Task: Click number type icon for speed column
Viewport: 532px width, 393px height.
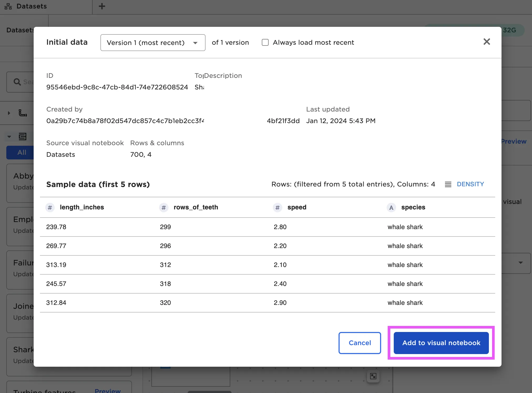Action: coord(277,208)
